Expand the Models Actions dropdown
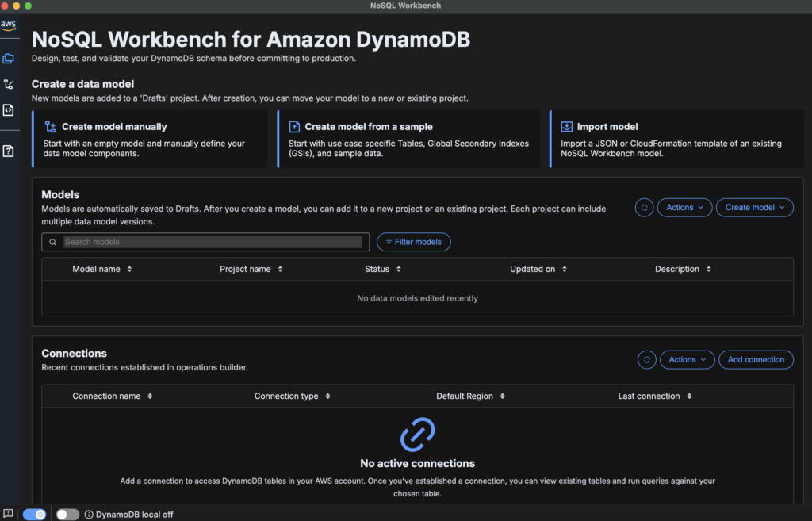This screenshot has width=812, height=521. tap(684, 208)
